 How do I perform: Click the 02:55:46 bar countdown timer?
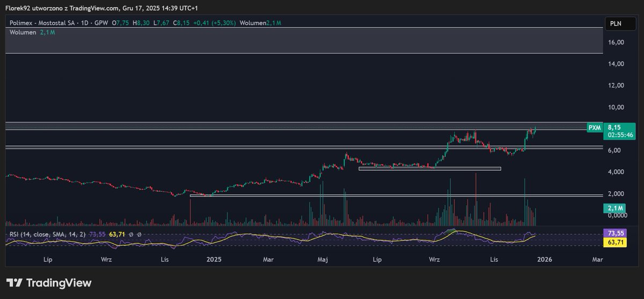(x=620, y=136)
